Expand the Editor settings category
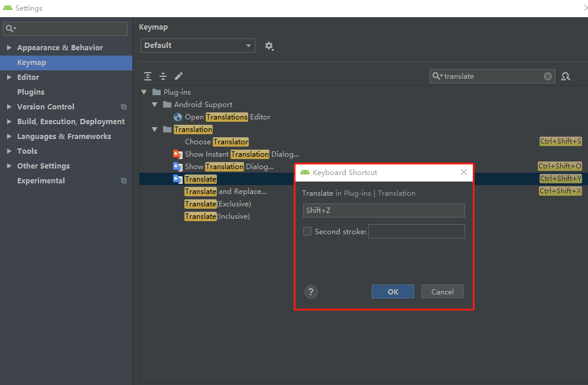Viewport: 588px width, 385px height. pyautogui.click(x=9, y=77)
